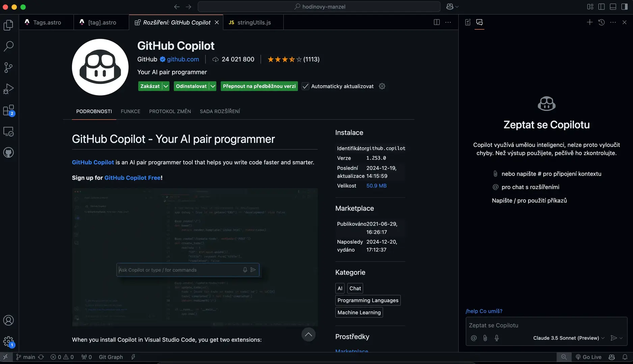The height and width of the screenshot is (364, 633).
Task: Open the Explorer view in activity bar
Action: 8,25
